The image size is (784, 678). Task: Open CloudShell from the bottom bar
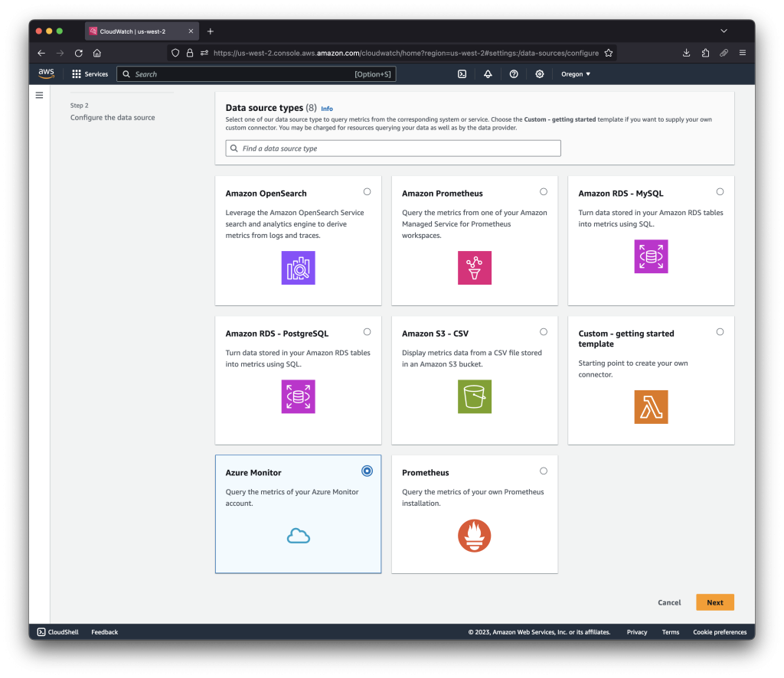(x=57, y=631)
